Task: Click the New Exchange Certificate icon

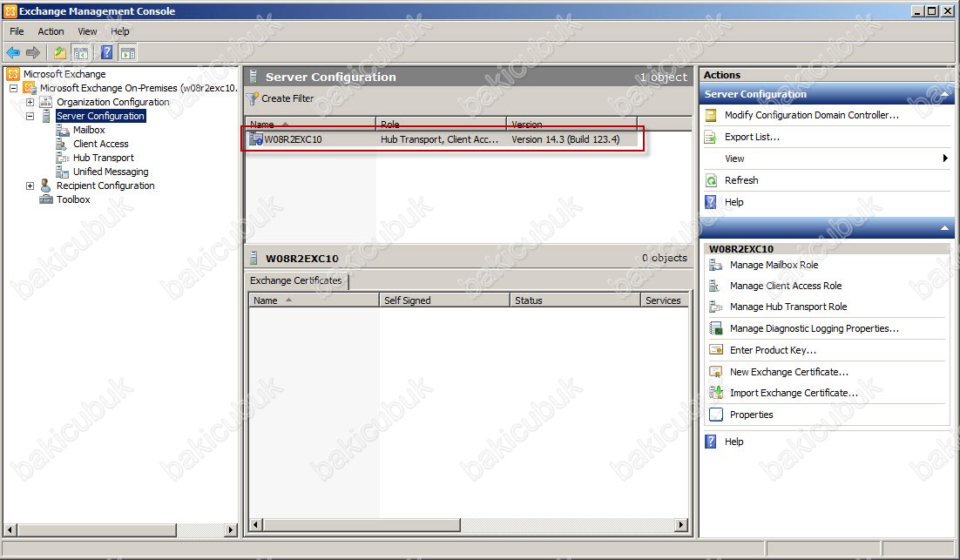Action: click(x=716, y=372)
